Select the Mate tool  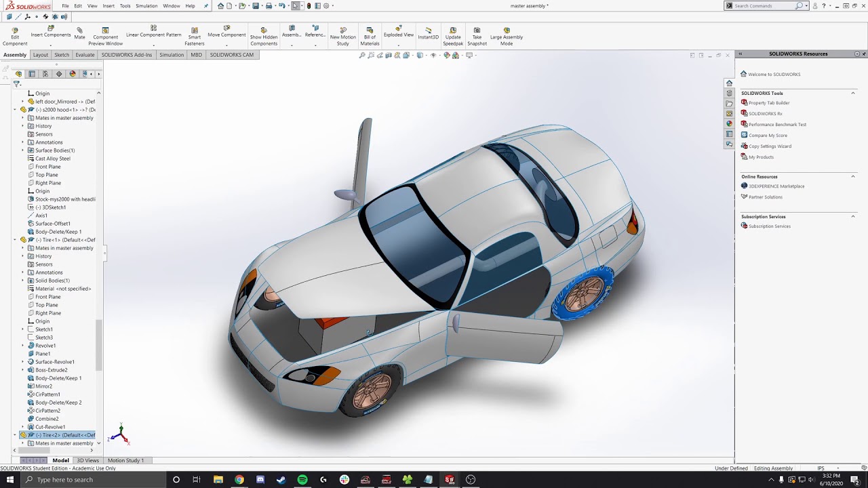click(x=79, y=34)
